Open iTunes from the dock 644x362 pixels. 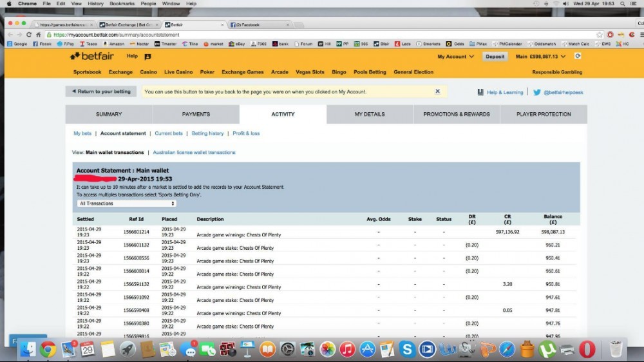click(348, 349)
